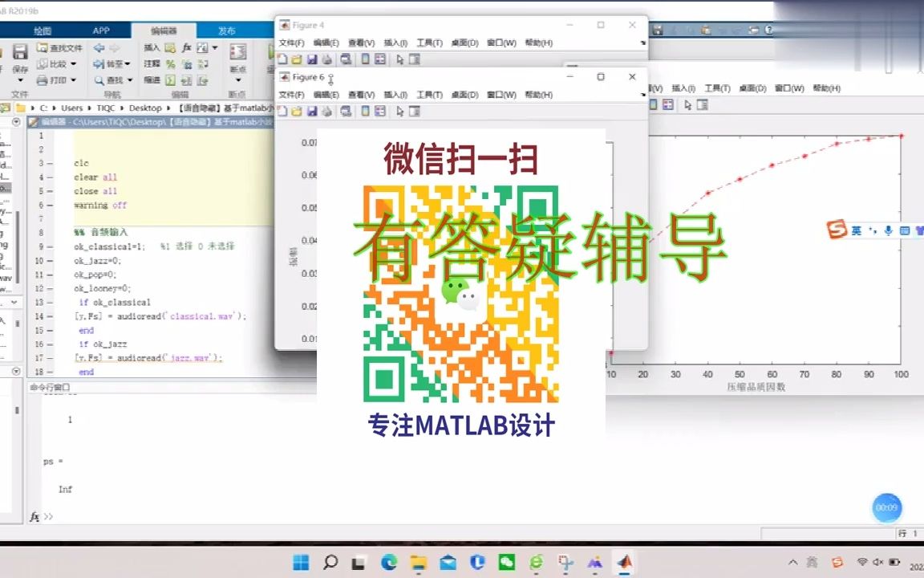
Task: Launch MATLAB from the taskbar
Action: (626, 562)
